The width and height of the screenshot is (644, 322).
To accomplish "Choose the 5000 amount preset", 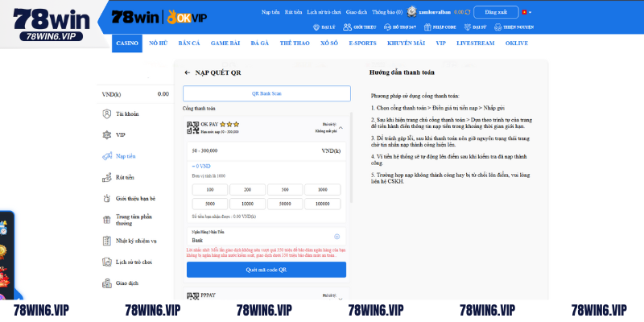I will coord(210,204).
